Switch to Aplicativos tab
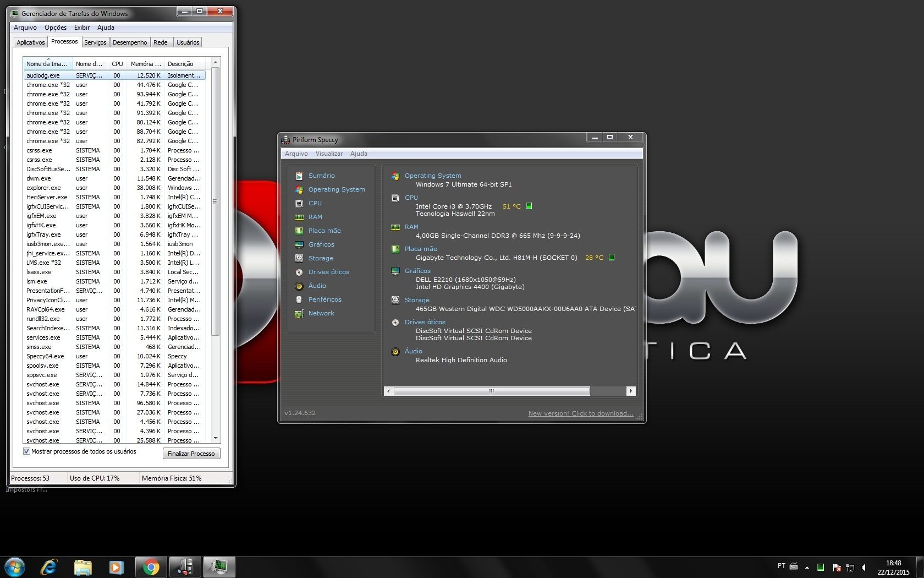The height and width of the screenshot is (578, 924). click(x=31, y=42)
